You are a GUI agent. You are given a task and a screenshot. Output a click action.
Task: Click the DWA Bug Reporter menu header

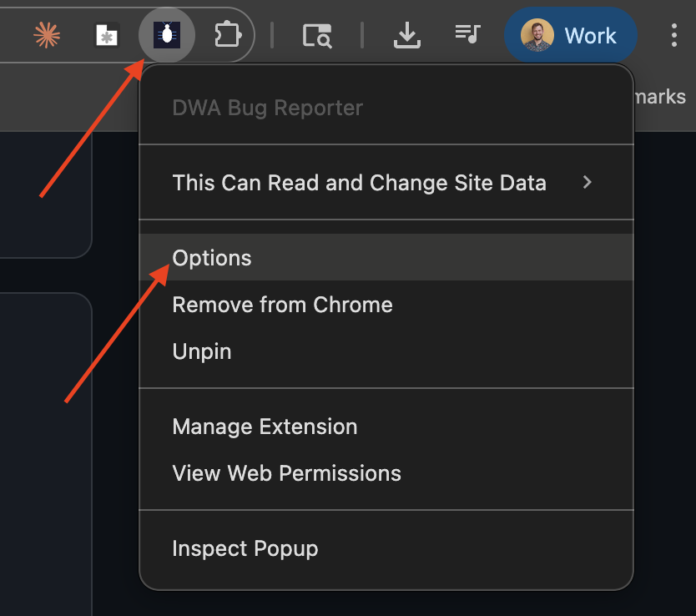click(x=267, y=107)
